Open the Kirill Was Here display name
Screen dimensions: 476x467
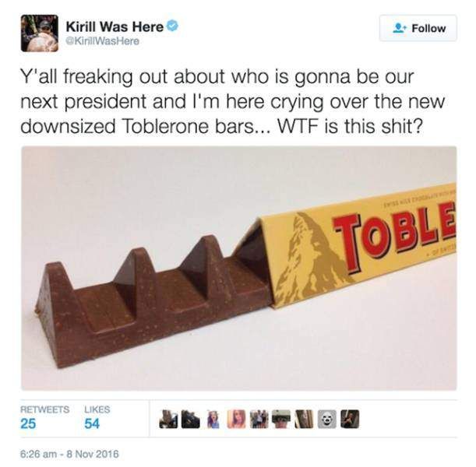coord(115,26)
